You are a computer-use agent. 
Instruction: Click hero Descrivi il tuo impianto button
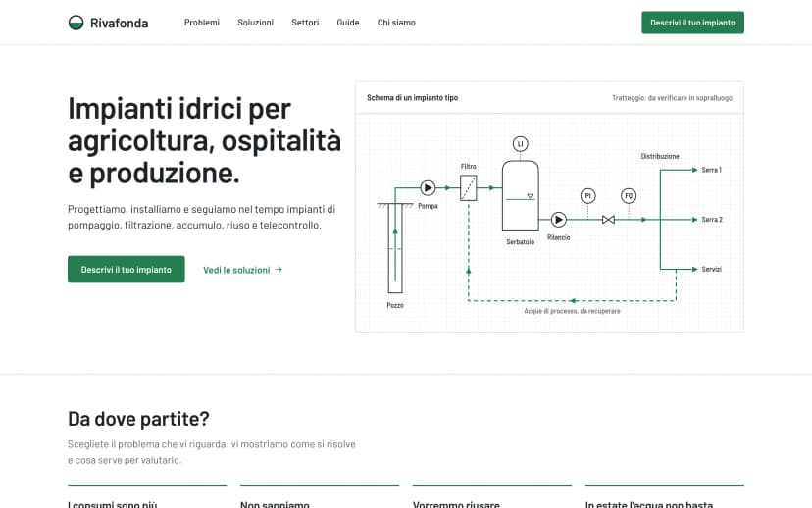pos(126,270)
